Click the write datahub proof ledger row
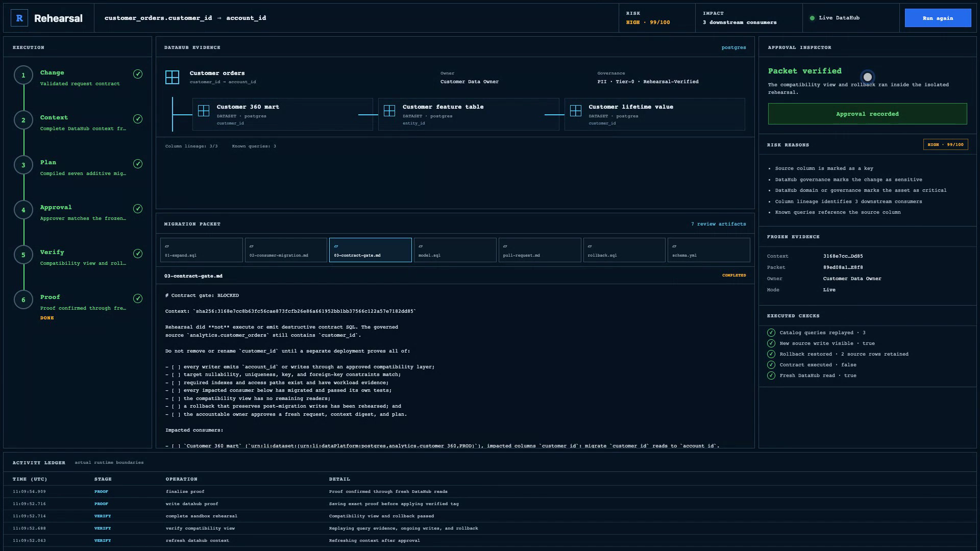The height and width of the screenshot is (551, 980). pos(490,504)
